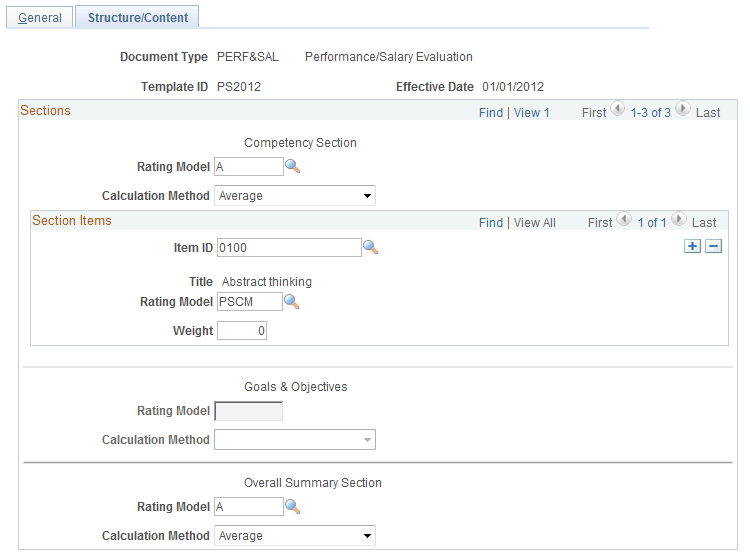Click the Weight input field

point(242,330)
